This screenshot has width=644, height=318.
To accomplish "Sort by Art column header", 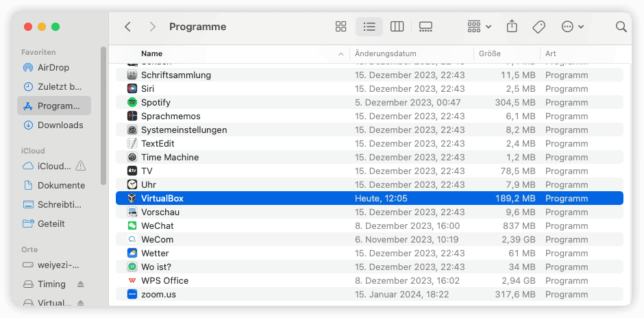I will (550, 54).
